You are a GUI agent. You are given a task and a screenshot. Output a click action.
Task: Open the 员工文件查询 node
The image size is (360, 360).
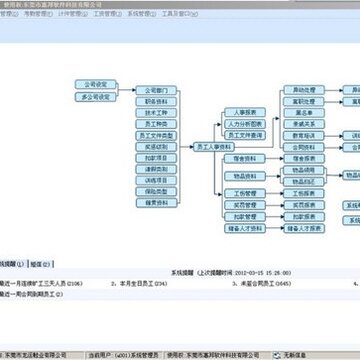click(245, 135)
